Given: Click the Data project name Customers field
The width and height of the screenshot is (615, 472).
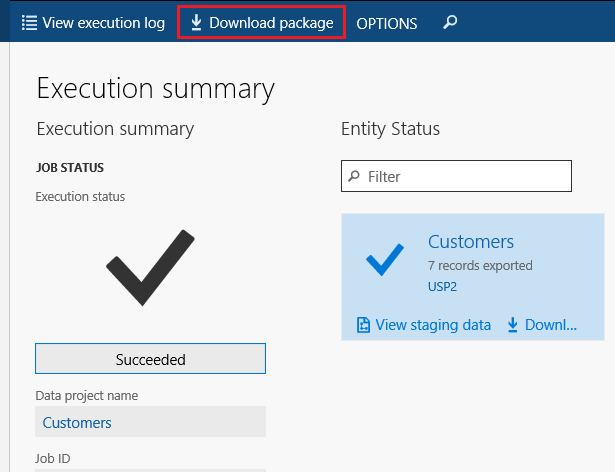Looking at the screenshot, I should (x=150, y=422).
